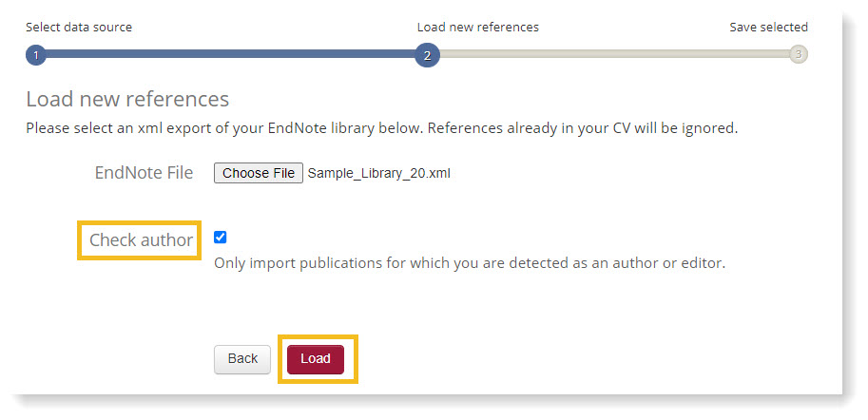Viewport: 868px width, 420px height.
Task: Click the step 1 circle indicator
Action: point(35,55)
